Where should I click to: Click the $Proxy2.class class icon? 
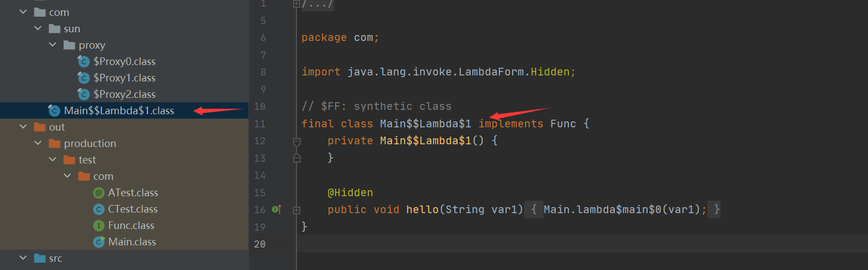click(84, 94)
